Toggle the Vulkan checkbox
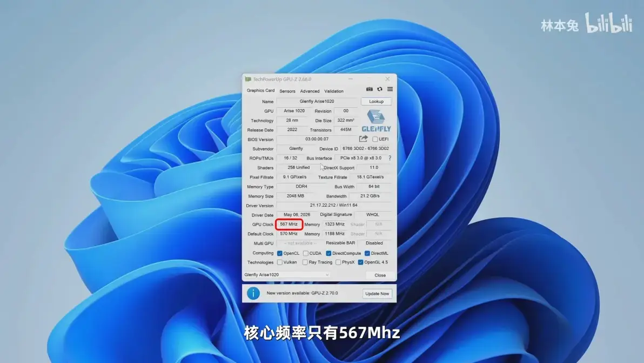Viewport: 644px width, 363px height. click(x=280, y=262)
